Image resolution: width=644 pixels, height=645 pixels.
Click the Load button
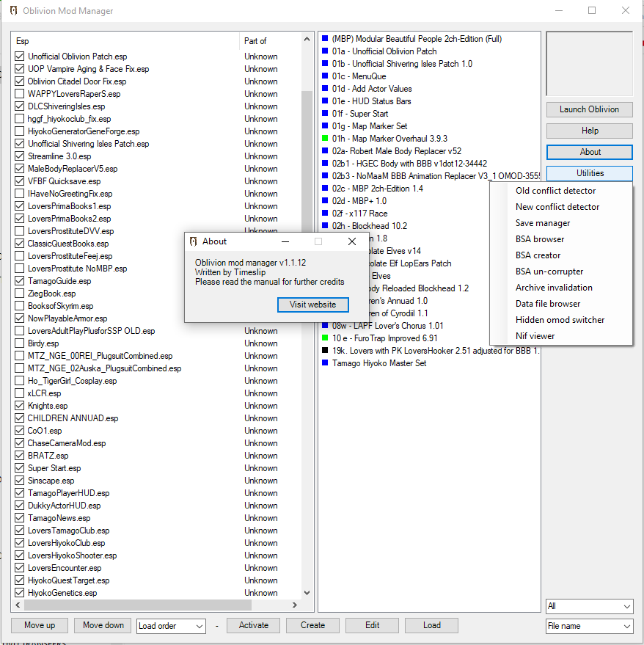(x=431, y=625)
